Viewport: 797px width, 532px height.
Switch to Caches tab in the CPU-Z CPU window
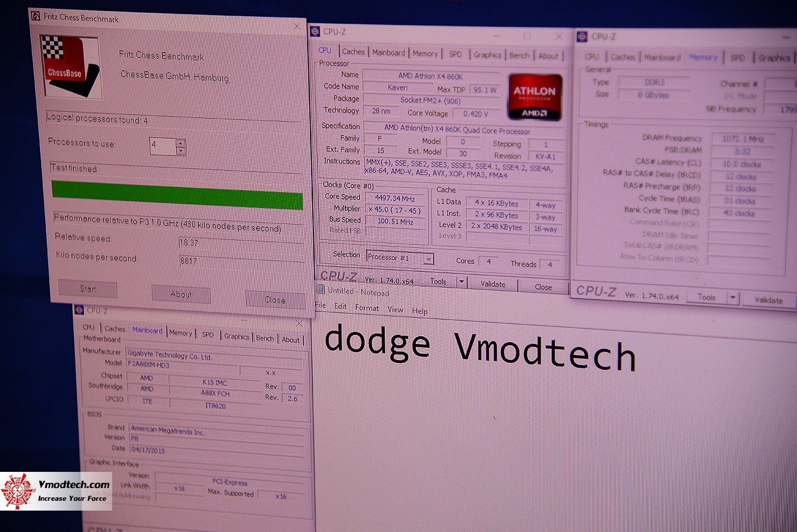coord(353,51)
